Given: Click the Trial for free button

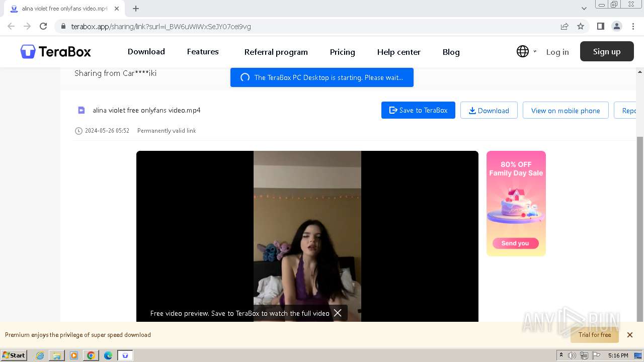Looking at the screenshot, I should [595, 334].
